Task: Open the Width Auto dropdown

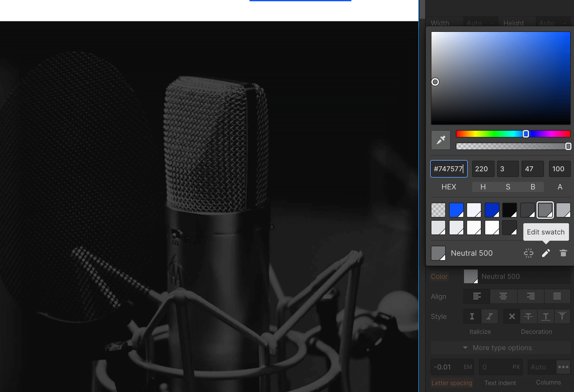Action: [481, 23]
